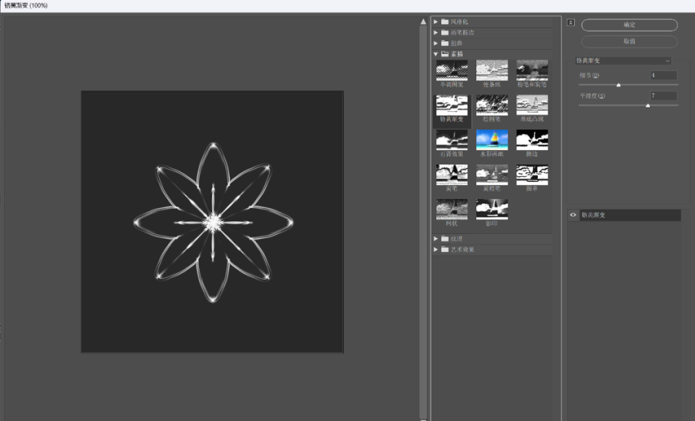The width and height of the screenshot is (695, 421).
Task: Select the 图章 (Stamp) filter thumbnail
Action: [532, 174]
